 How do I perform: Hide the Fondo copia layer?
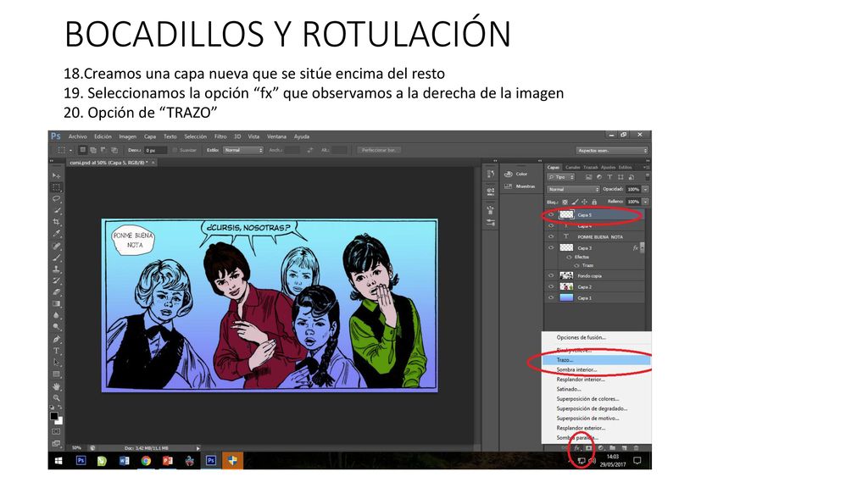click(x=551, y=275)
